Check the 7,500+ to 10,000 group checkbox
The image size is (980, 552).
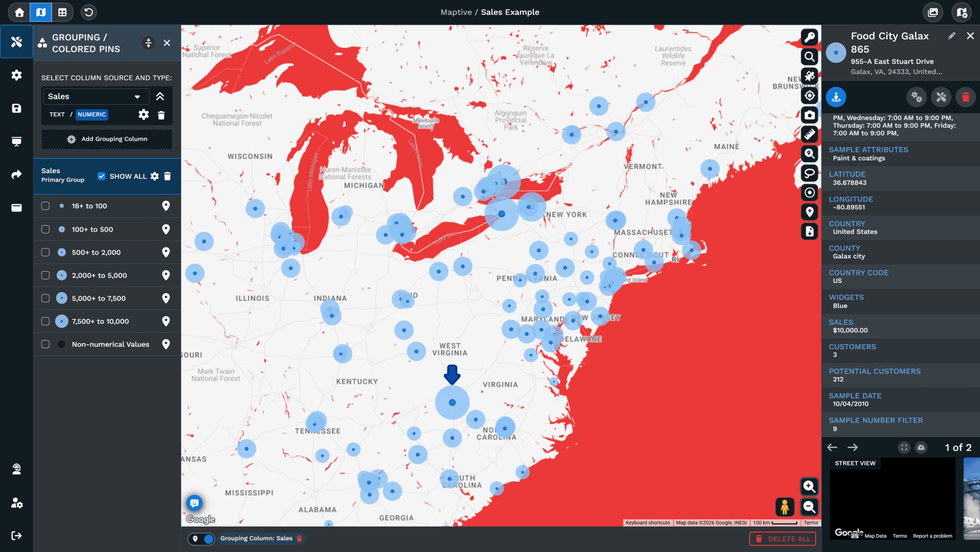click(46, 321)
